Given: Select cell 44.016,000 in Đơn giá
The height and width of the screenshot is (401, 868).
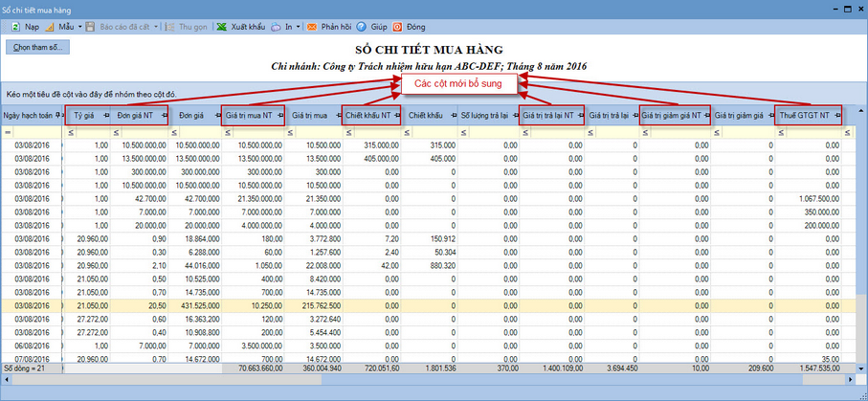Looking at the screenshot, I should (196, 265).
